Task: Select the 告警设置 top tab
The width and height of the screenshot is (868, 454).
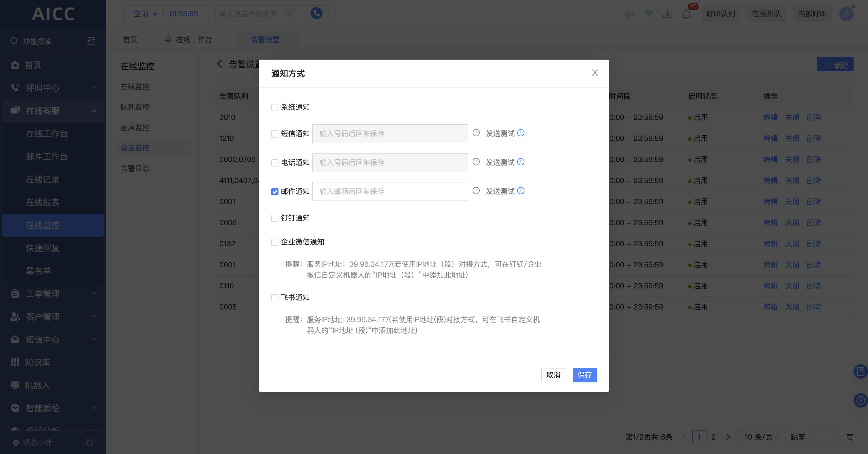Action: (x=265, y=40)
